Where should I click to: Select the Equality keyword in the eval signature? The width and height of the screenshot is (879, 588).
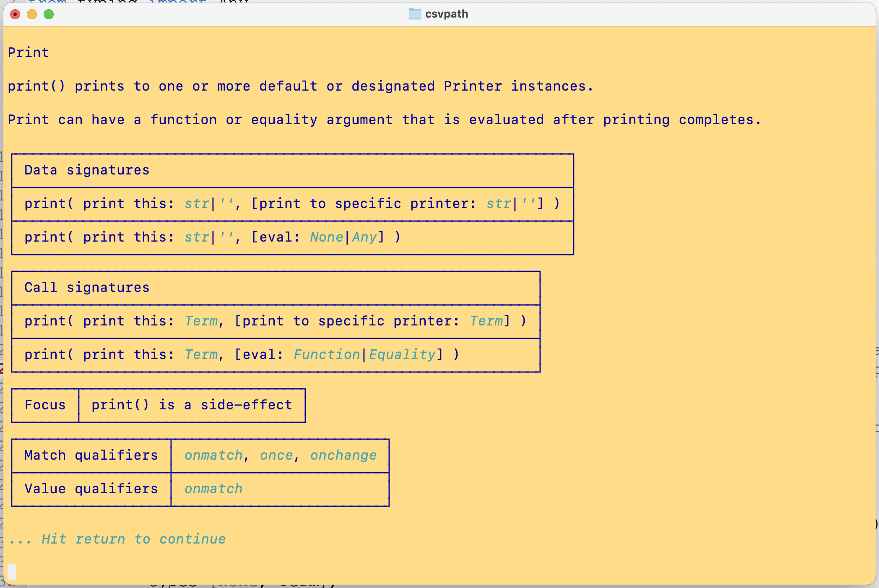pos(401,354)
